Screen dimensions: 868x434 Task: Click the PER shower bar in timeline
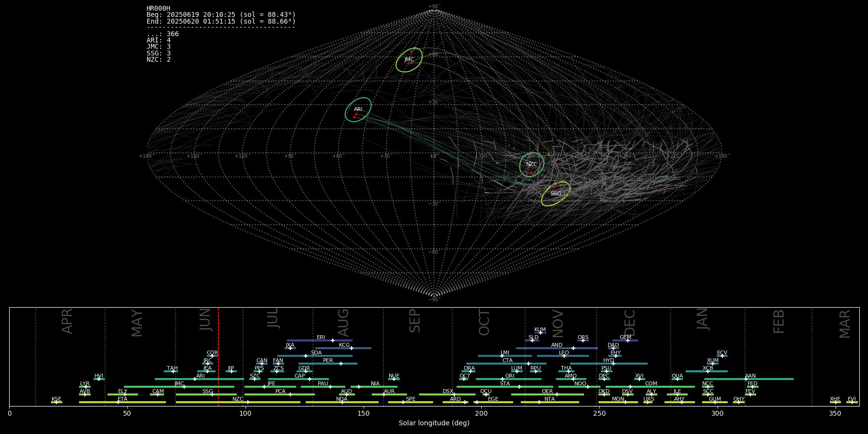[x=328, y=364]
